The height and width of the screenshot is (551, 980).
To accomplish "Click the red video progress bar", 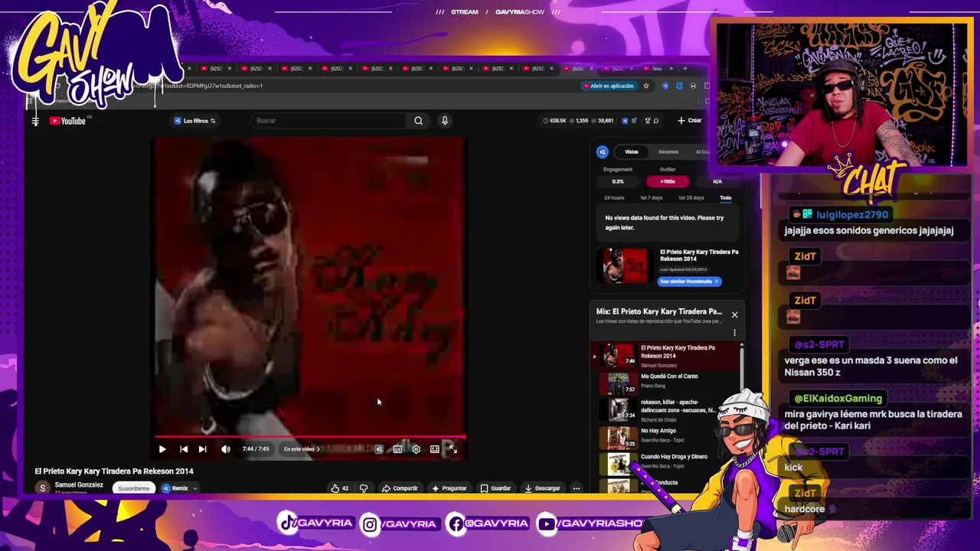I will point(309,437).
